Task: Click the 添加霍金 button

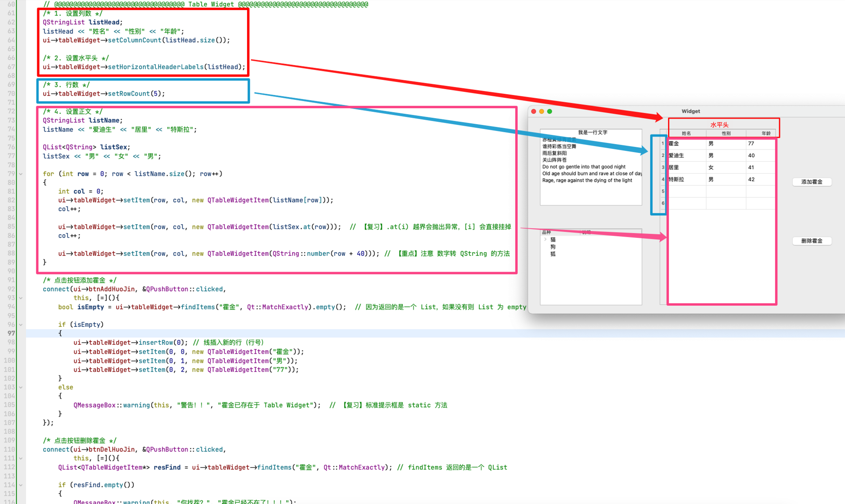Action: click(x=811, y=182)
